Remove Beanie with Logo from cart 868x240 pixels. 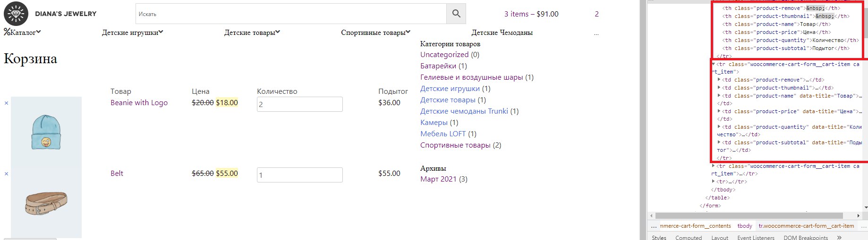6,103
